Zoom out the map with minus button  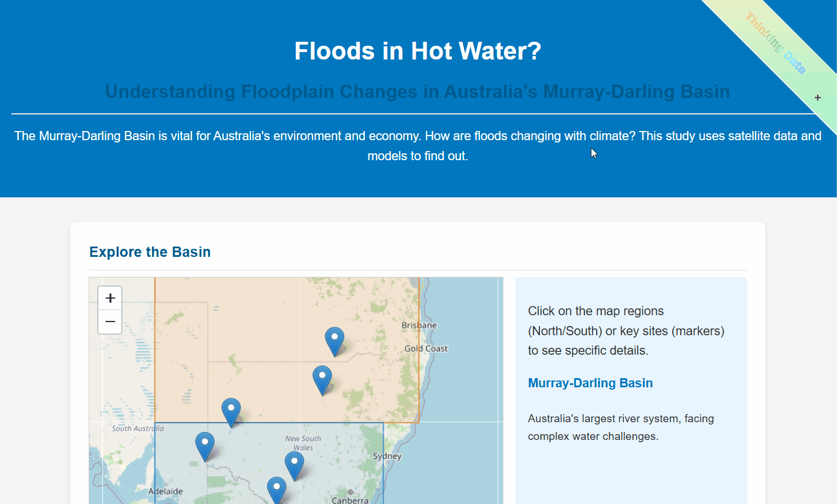click(x=110, y=322)
